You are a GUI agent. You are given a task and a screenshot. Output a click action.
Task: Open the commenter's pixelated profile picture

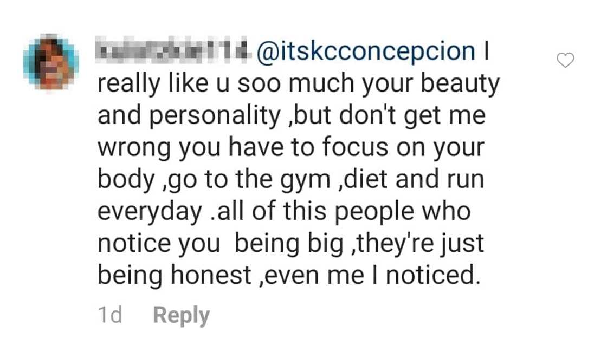click(51, 62)
